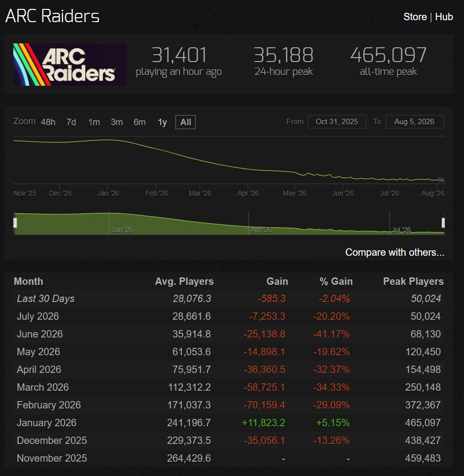
Task: Click the 120,450 peak players cell
Action: pyautogui.click(x=423, y=352)
